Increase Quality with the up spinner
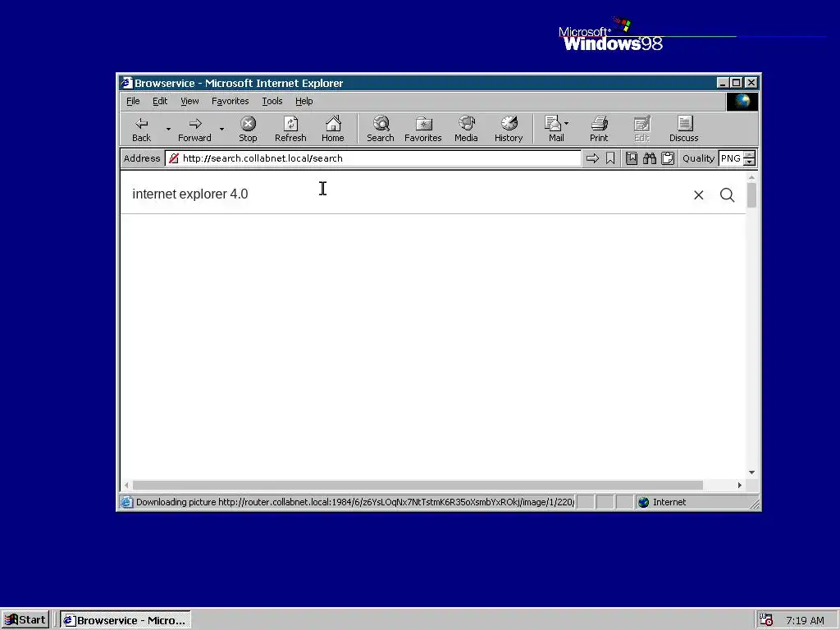 click(750, 155)
